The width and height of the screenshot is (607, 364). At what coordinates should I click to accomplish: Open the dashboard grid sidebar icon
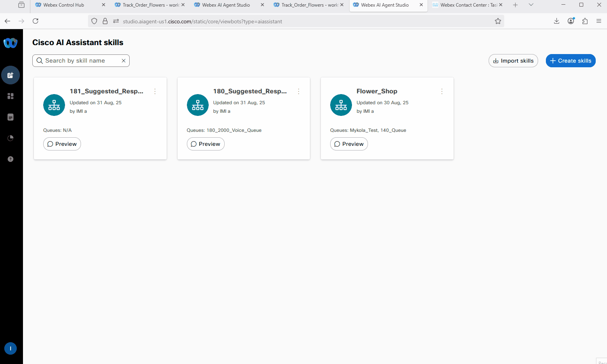pos(11,96)
